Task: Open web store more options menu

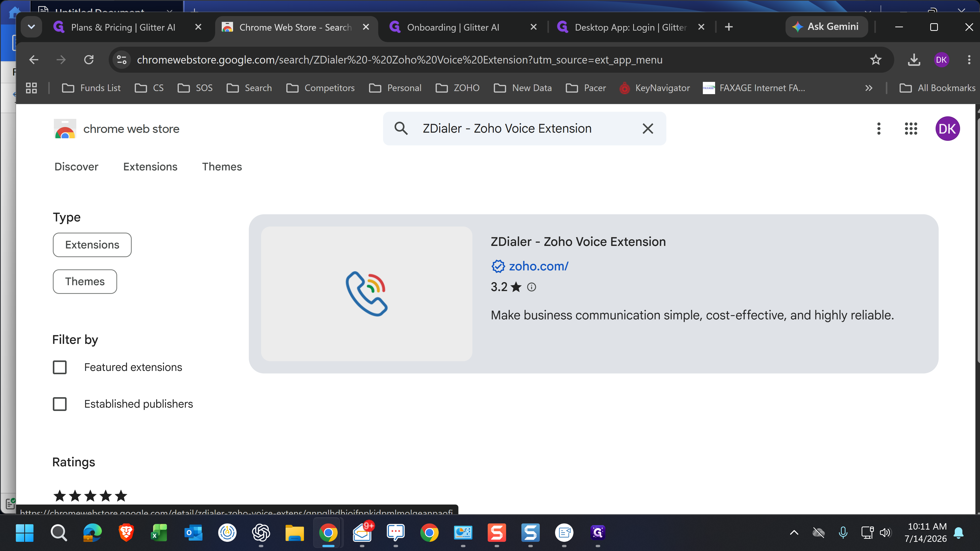Action: coord(879,129)
